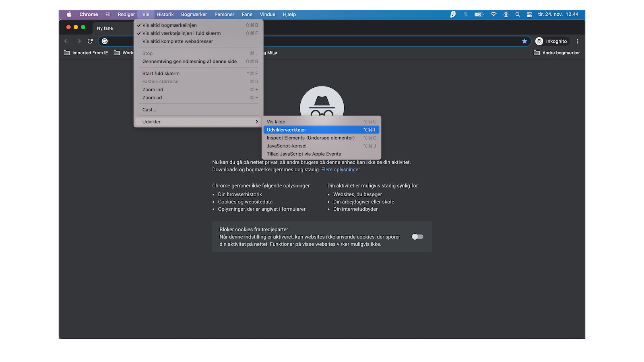The height and width of the screenshot is (362, 644).
Task: Expand the Udvikler submenu chevron
Action: pos(256,121)
